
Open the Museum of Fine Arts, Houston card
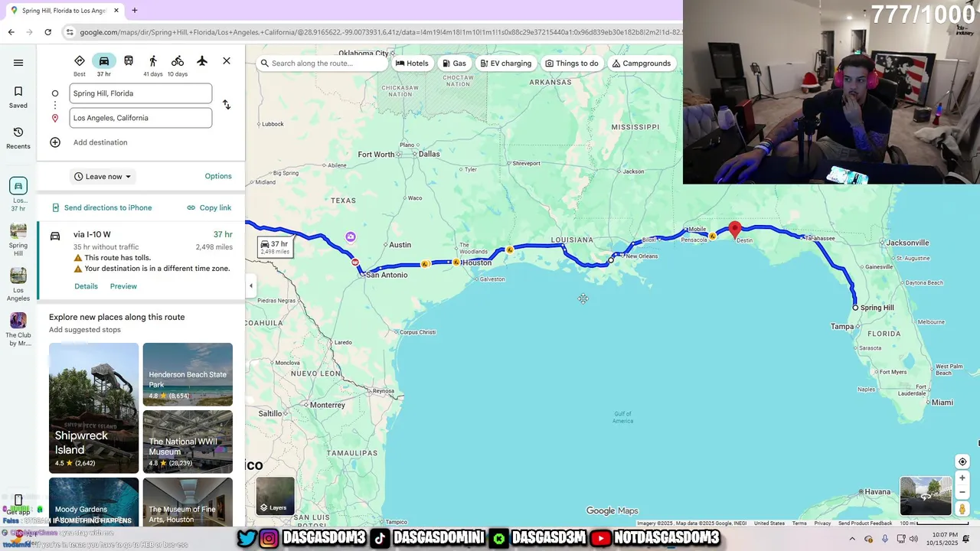pos(188,502)
